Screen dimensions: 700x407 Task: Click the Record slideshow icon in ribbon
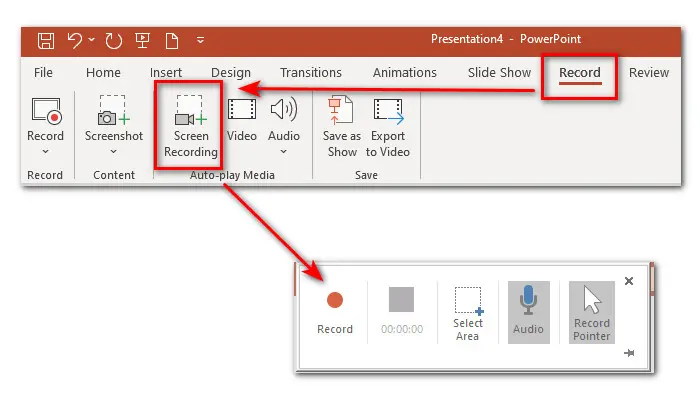(46, 111)
